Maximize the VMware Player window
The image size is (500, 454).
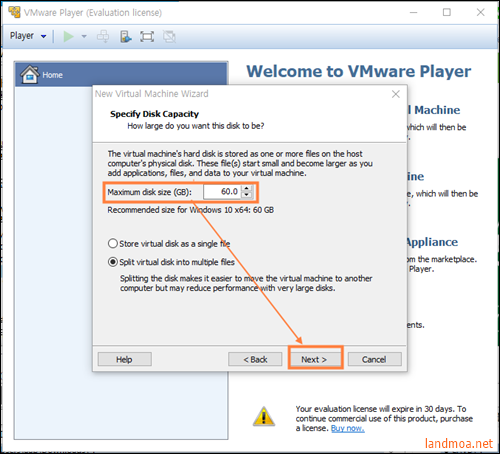tap(447, 13)
